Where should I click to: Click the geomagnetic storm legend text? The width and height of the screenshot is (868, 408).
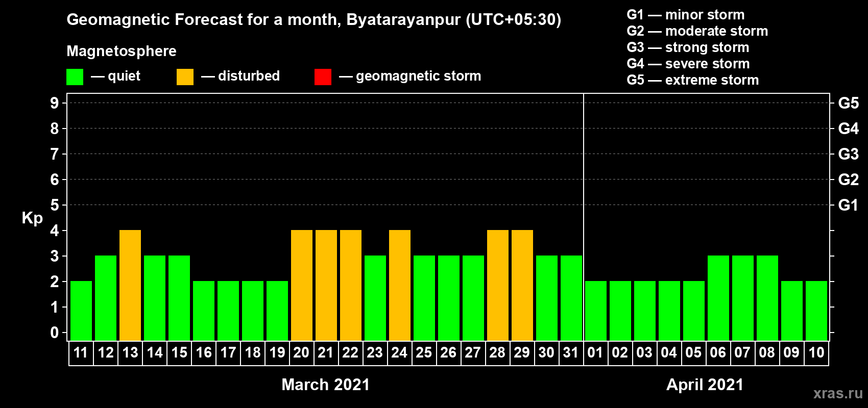[x=419, y=76]
